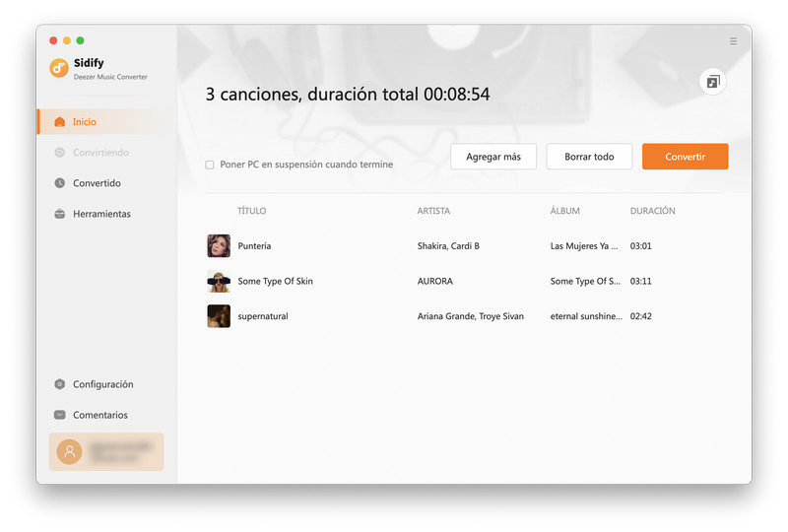Click album Some Type Of S...
The image size is (788, 532).
585,281
